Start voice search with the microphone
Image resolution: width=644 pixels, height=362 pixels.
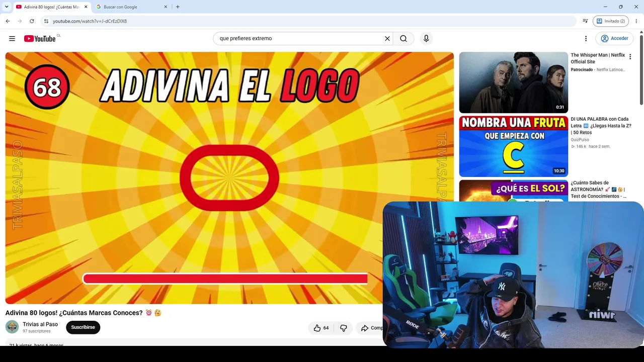click(x=426, y=39)
